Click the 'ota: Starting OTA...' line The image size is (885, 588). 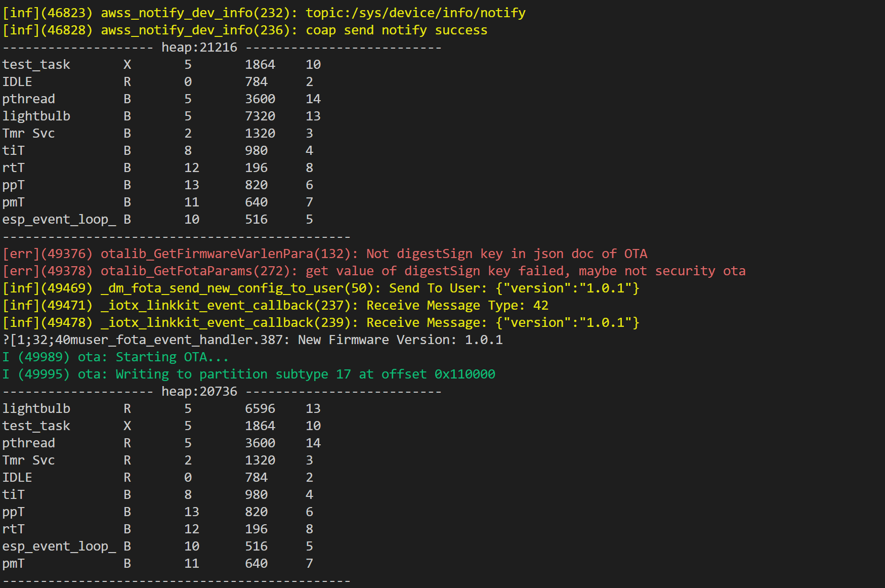pos(153,357)
